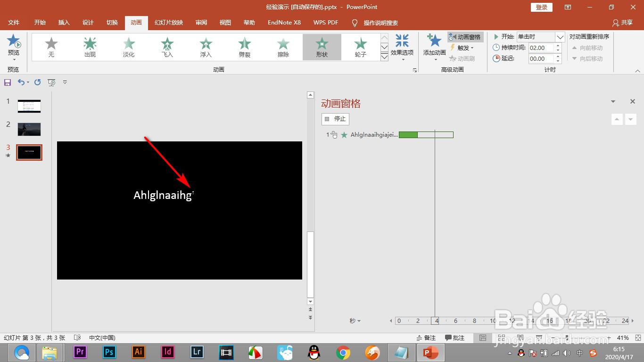644x362 pixels.
Task: Switch to the 插入 insert tab
Action: [64, 23]
